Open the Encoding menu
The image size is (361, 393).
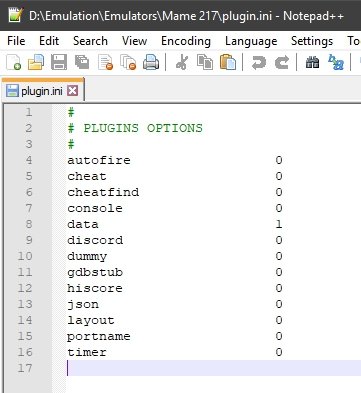coord(186,41)
